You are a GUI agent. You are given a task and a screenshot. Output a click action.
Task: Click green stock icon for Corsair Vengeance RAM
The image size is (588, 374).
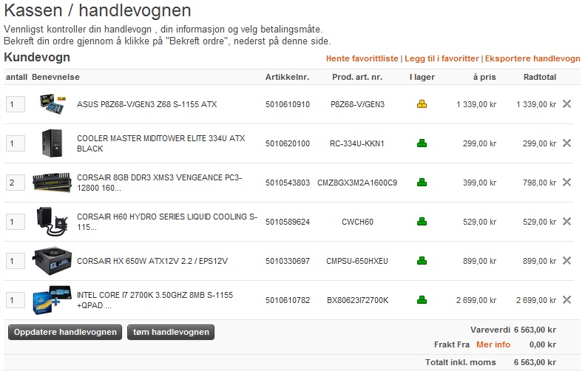(422, 183)
